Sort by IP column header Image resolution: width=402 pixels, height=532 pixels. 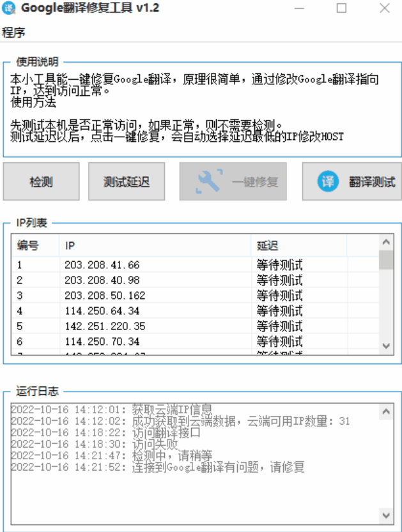[x=155, y=245]
